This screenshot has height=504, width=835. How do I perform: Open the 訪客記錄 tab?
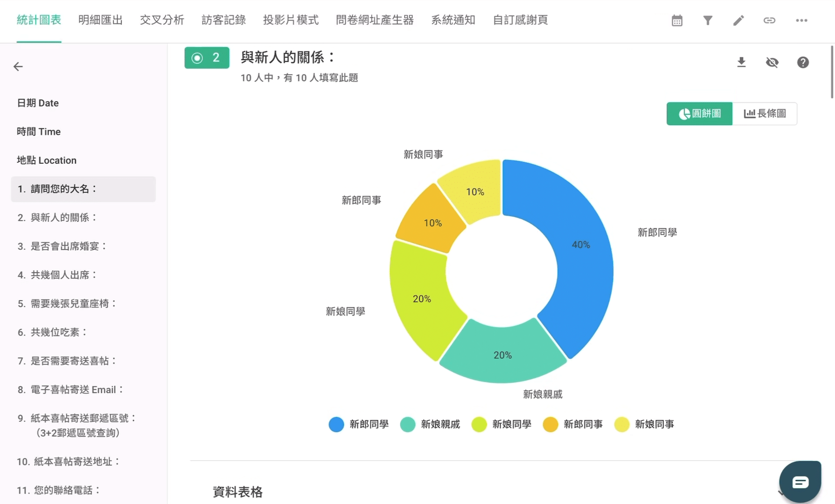[x=224, y=20]
